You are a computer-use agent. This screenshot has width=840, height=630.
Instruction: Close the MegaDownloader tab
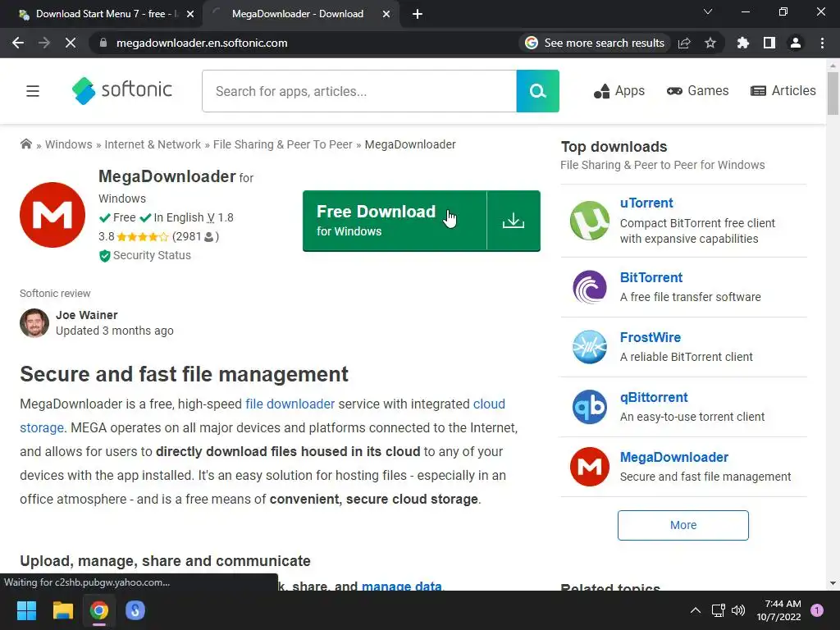coord(386,15)
